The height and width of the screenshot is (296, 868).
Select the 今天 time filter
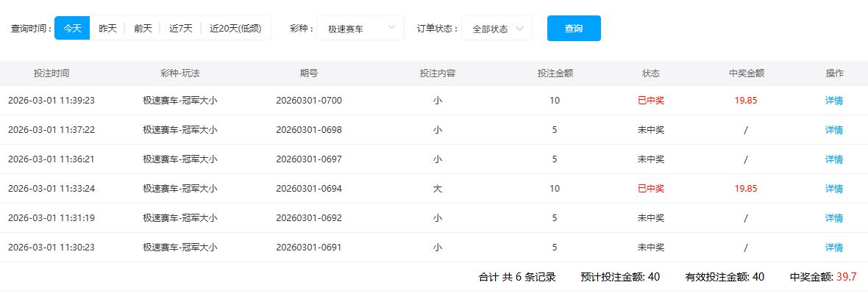click(x=72, y=29)
